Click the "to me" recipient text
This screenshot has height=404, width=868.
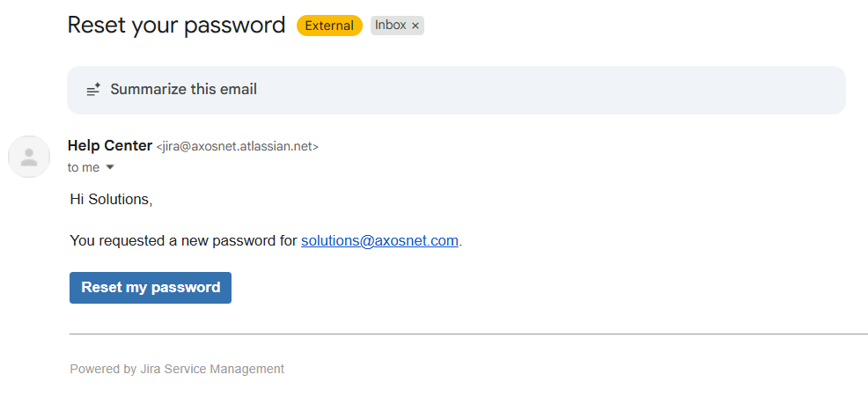pyautogui.click(x=84, y=167)
